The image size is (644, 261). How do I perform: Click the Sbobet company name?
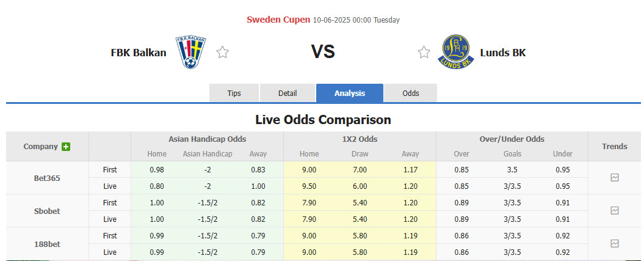(x=47, y=211)
